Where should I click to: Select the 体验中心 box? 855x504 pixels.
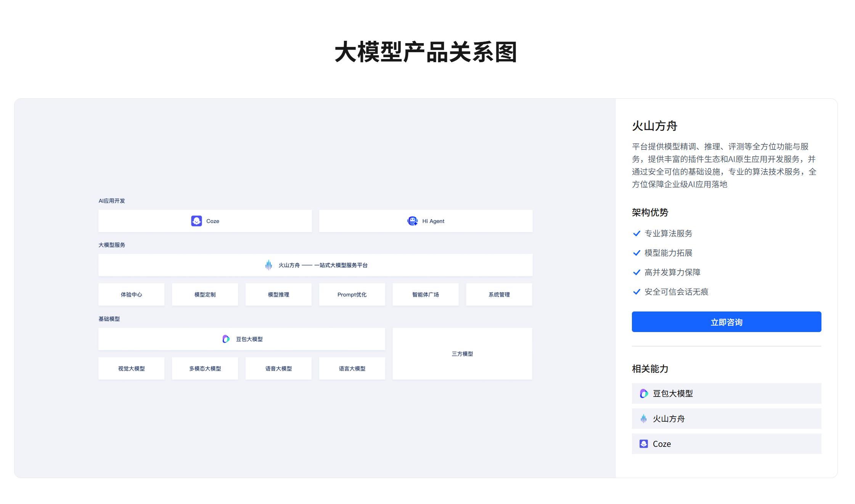pyautogui.click(x=132, y=294)
